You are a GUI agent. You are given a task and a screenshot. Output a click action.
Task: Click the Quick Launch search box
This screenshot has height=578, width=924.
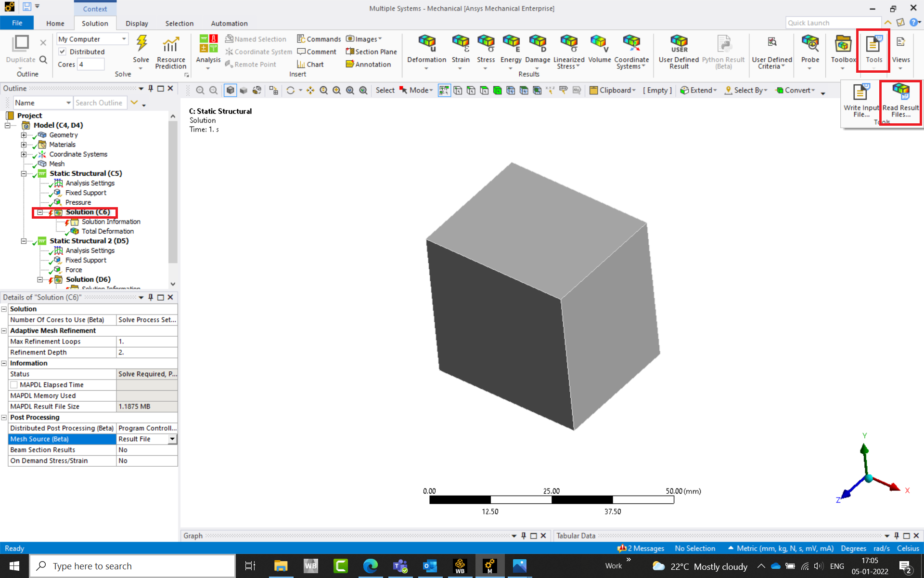click(x=833, y=23)
